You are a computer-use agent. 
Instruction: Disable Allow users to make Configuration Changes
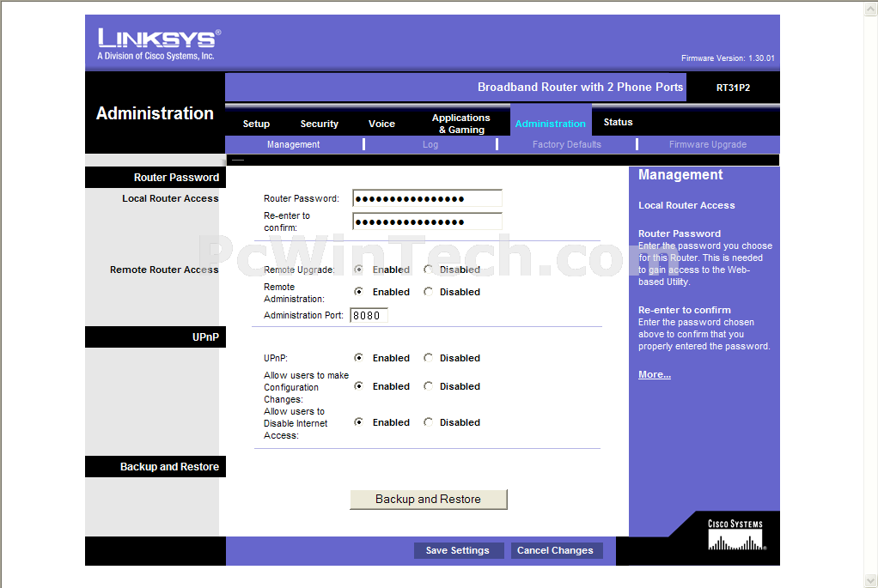[x=429, y=386]
